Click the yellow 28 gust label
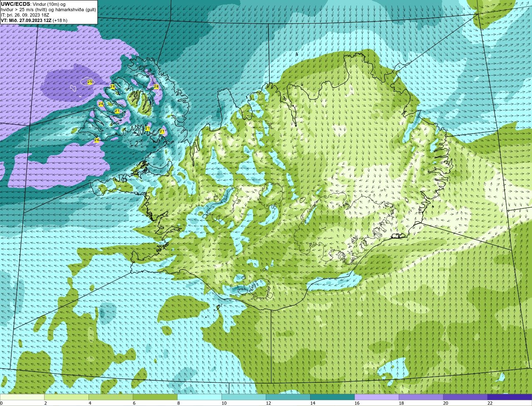The width and height of the screenshot is (532, 406). (x=156, y=87)
